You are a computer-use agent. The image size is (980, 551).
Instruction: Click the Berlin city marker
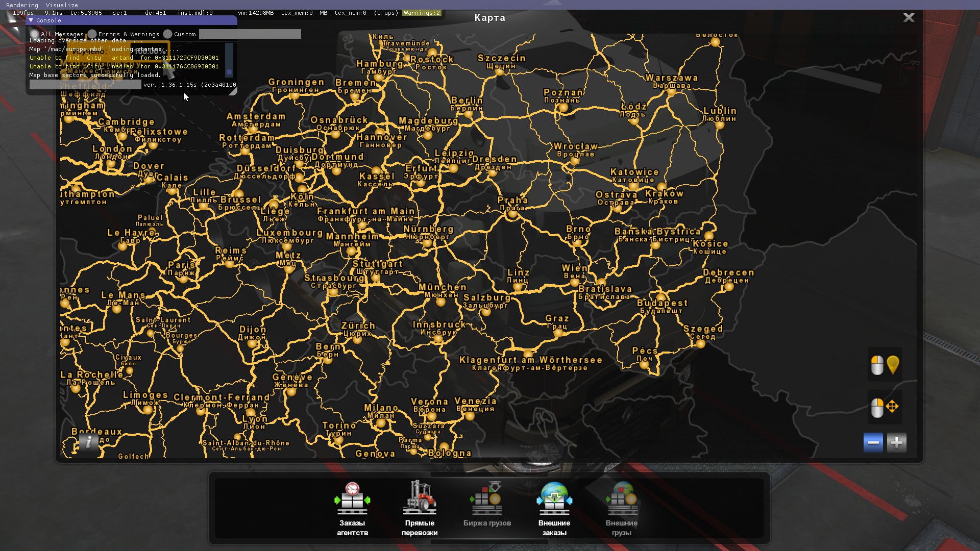[469, 115]
